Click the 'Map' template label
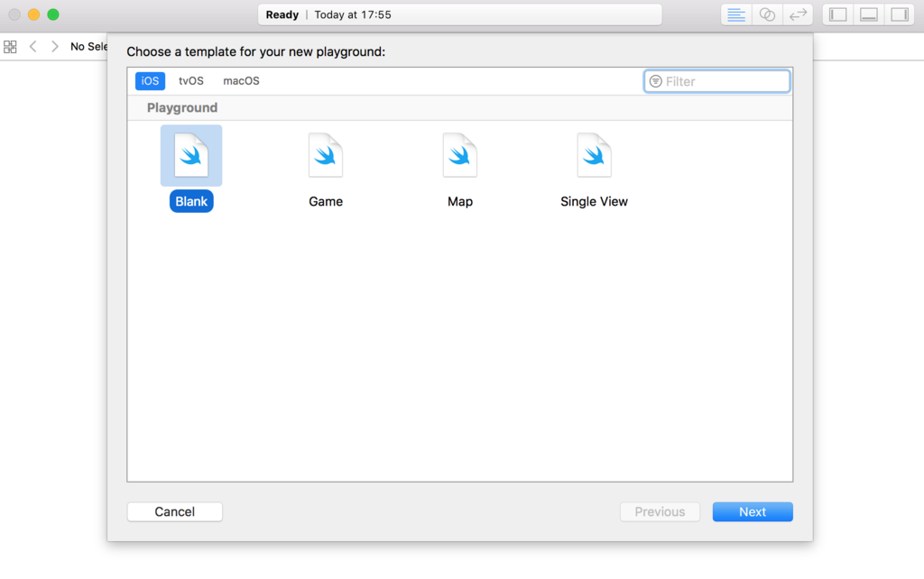This screenshot has width=924, height=579. 459,201
